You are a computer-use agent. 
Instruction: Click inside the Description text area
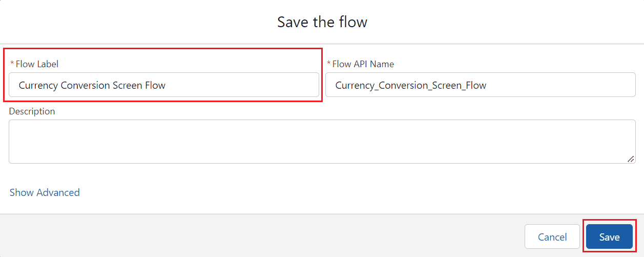click(x=322, y=142)
